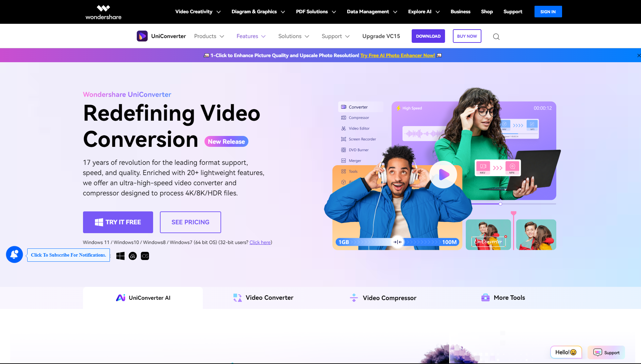Viewport: 641px width, 364px height.
Task: Click the Wondershare logo
Action: (x=103, y=12)
